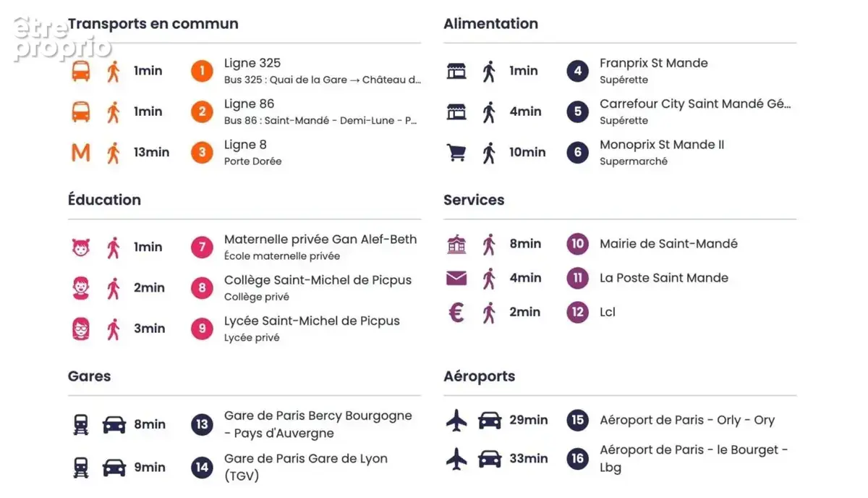This screenshot has height=498, width=868.
Task: Click the storefront icon beside Franprix St Mande
Action: click(456, 71)
